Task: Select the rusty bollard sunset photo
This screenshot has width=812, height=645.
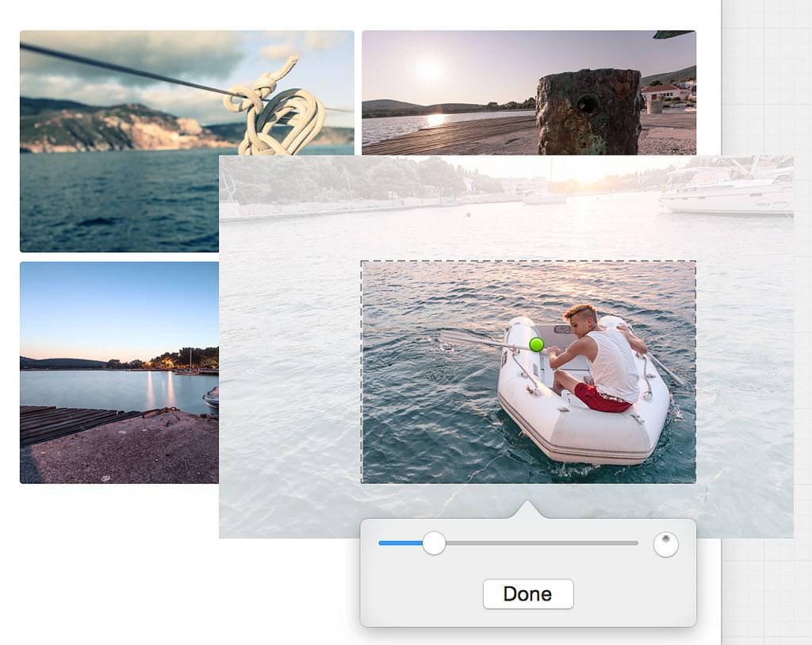Action: pos(529,93)
